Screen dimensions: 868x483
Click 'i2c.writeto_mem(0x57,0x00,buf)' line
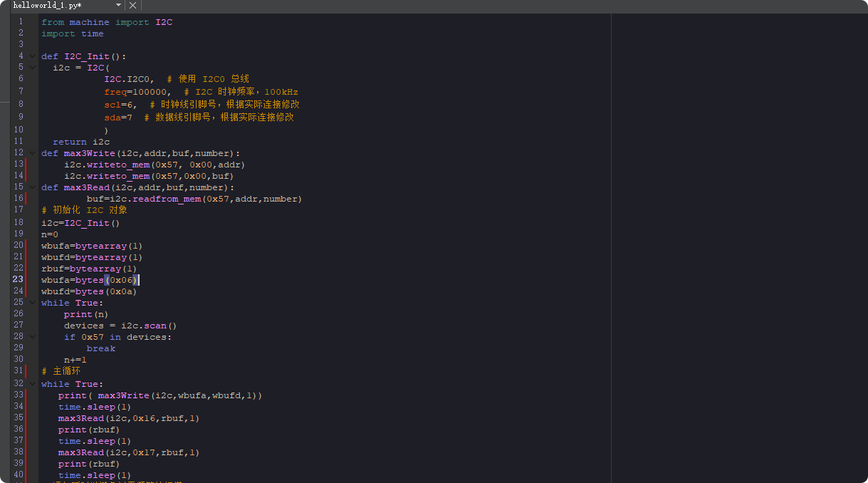pyautogui.click(x=149, y=176)
